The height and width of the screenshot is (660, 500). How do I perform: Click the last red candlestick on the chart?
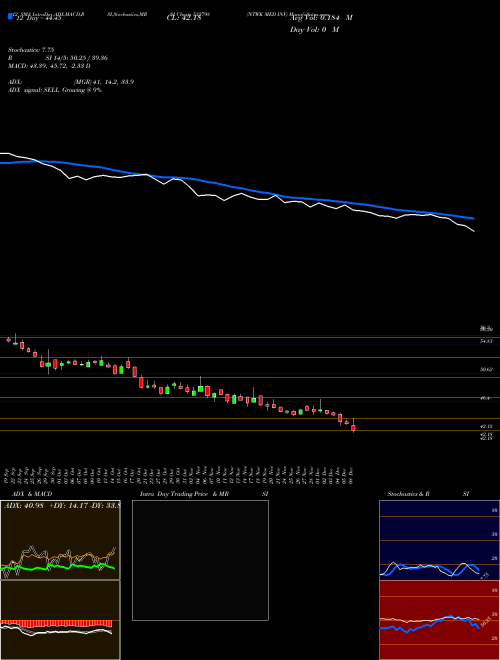click(x=354, y=428)
